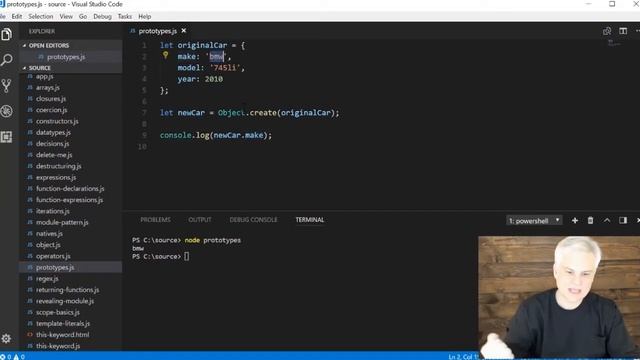Switch to the Debug Console tab

[x=253, y=220]
